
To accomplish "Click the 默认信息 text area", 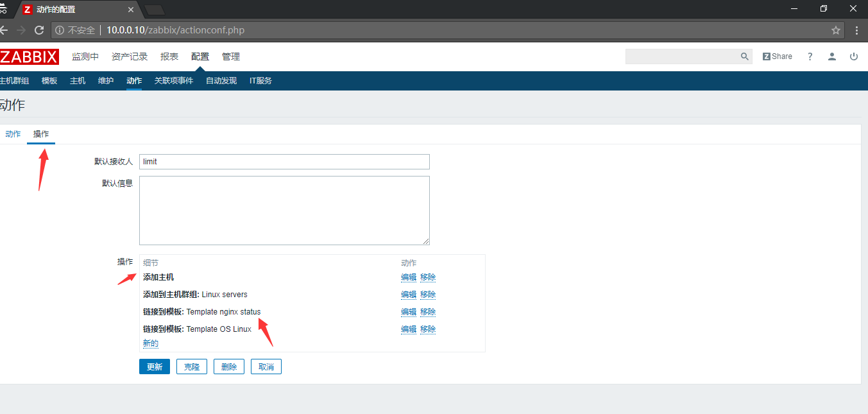I will coord(284,211).
